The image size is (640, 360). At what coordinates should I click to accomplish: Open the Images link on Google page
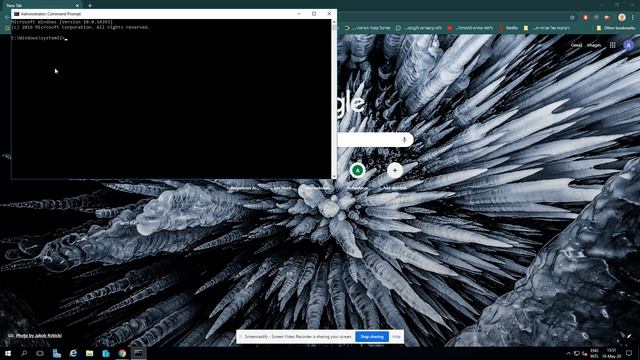point(594,45)
